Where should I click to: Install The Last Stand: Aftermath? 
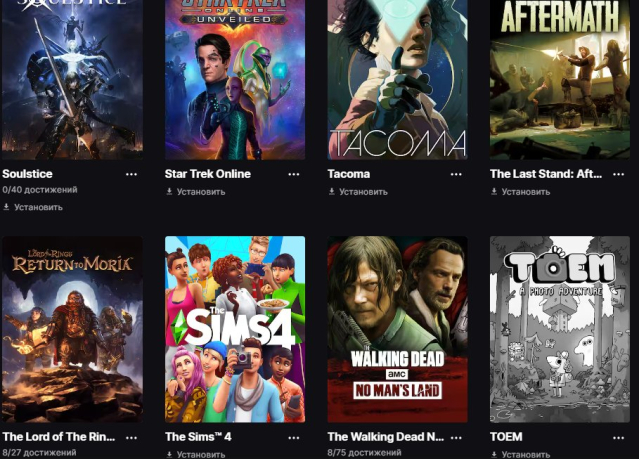click(x=520, y=192)
